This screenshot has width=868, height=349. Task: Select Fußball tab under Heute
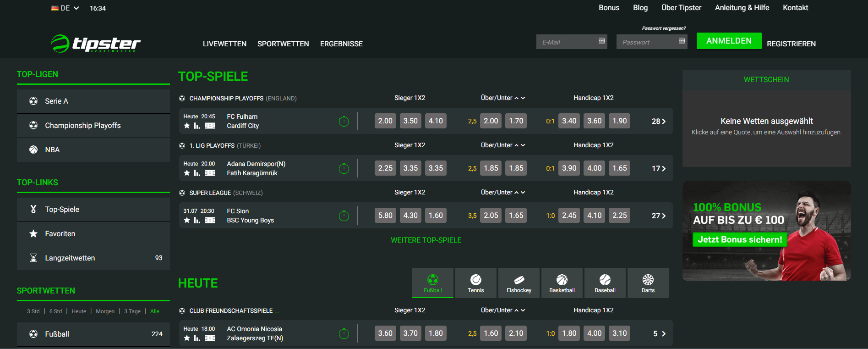433,283
